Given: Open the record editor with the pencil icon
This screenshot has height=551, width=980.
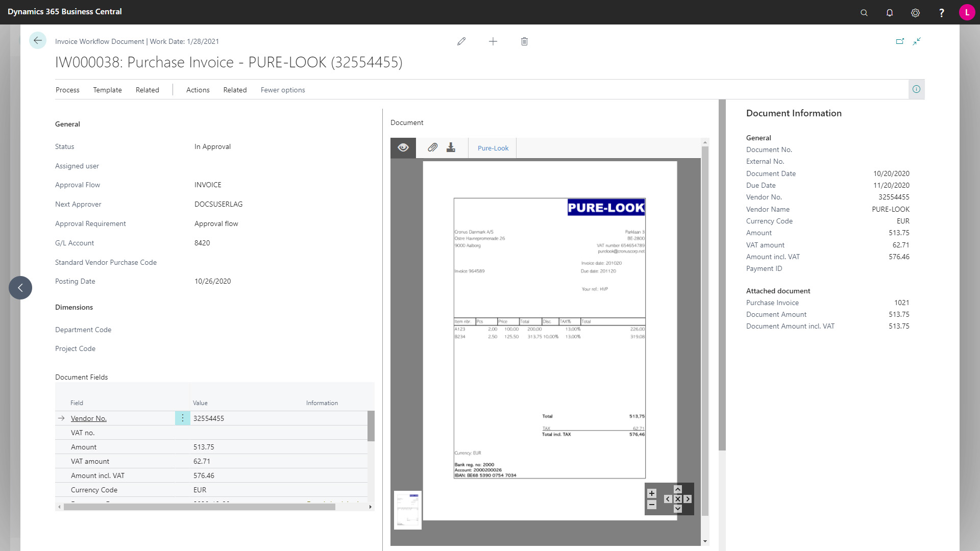Looking at the screenshot, I should [x=462, y=41].
